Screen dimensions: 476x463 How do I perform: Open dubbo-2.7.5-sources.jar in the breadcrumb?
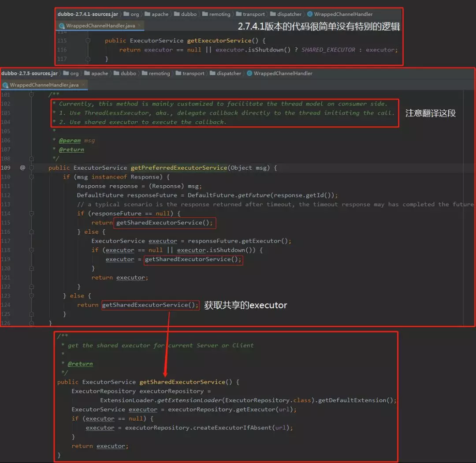[30, 73]
